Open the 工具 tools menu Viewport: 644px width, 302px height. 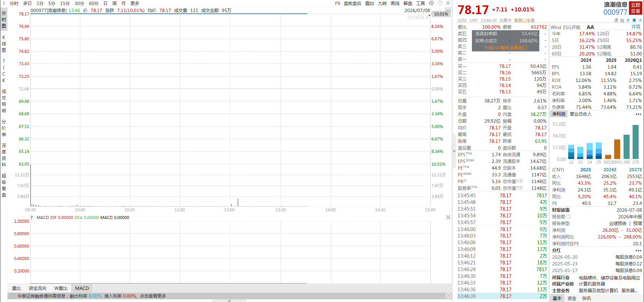pos(421,3)
